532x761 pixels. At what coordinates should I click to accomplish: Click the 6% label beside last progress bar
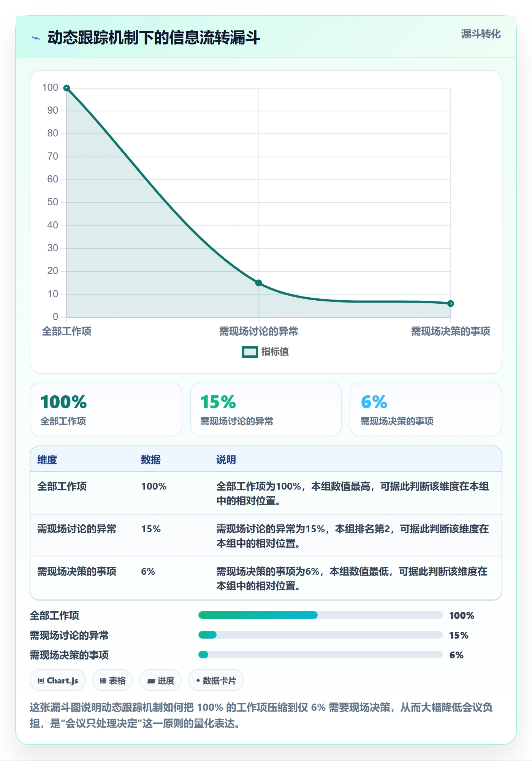pyautogui.click(x=456, y=655)
